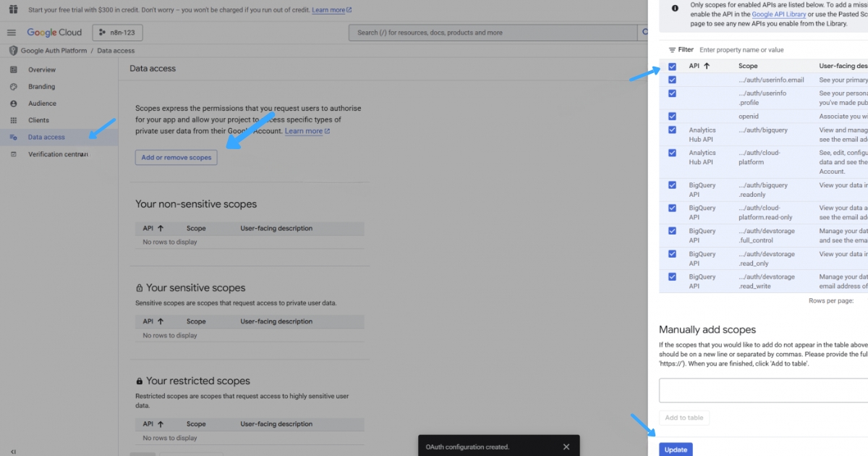Uncheck the openid scope checkbox
Screen dimensions: 868x456
(x=673, y=116)
